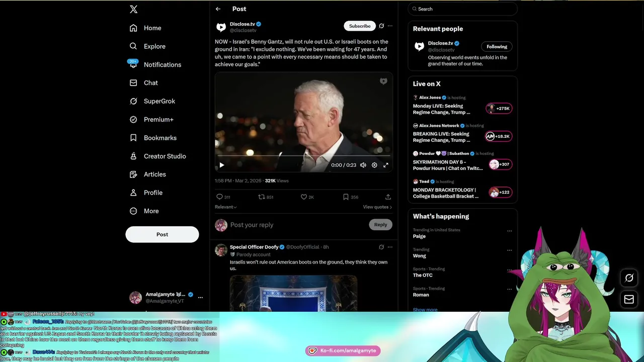Play the Benny Gantz video
The width and height of the screenshot is (644, 362).
tap(222, 165)
